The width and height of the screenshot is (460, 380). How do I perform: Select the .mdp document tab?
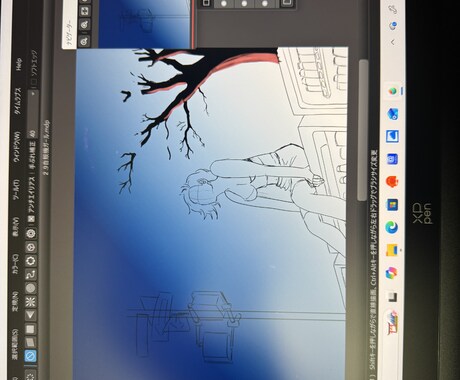[x=46, y=147]
